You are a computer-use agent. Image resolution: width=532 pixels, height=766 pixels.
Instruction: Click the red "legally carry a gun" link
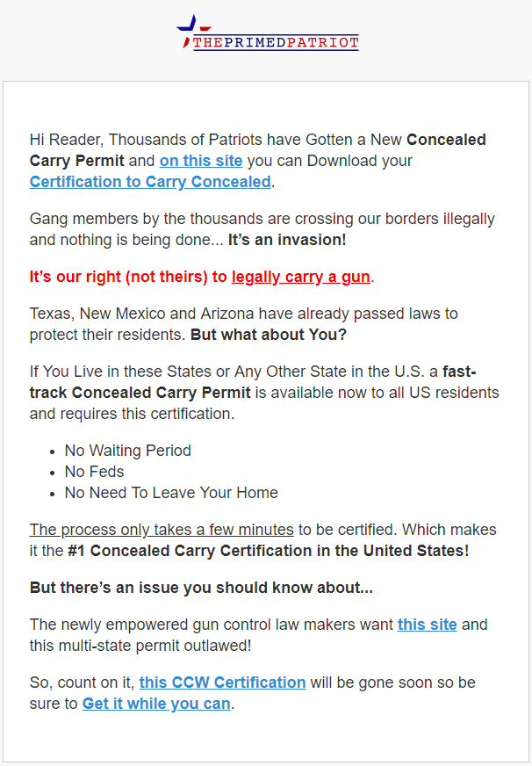coord(301,277)
